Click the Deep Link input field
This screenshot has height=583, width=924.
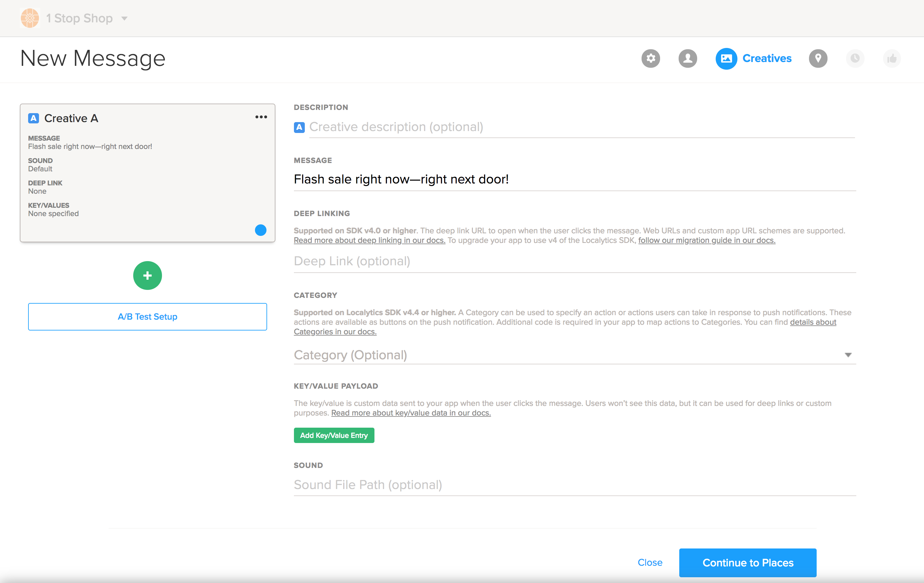(574, 261)
